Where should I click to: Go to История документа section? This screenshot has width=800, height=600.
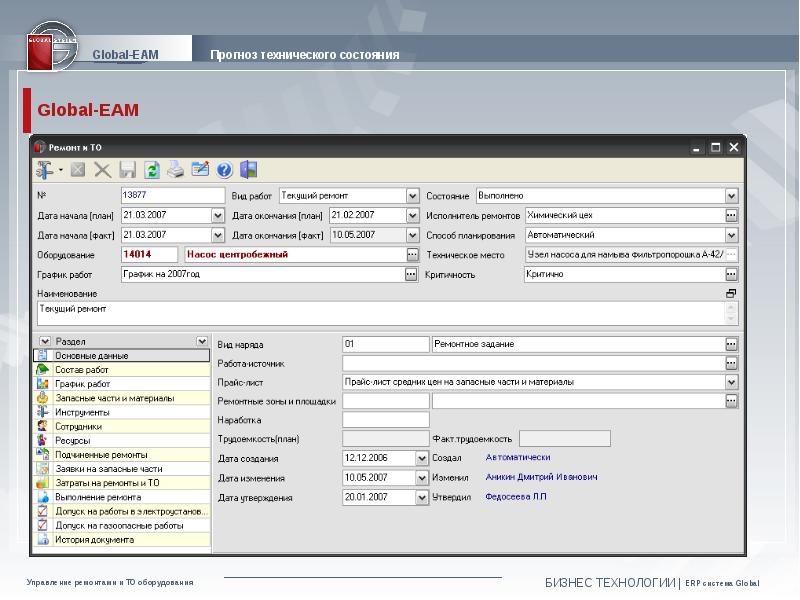(x=94, y=539)
